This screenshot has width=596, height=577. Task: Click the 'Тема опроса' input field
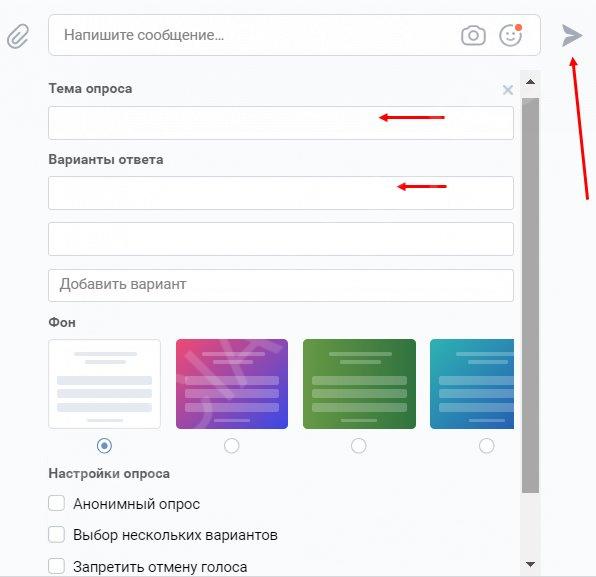(x=281, y=123)
